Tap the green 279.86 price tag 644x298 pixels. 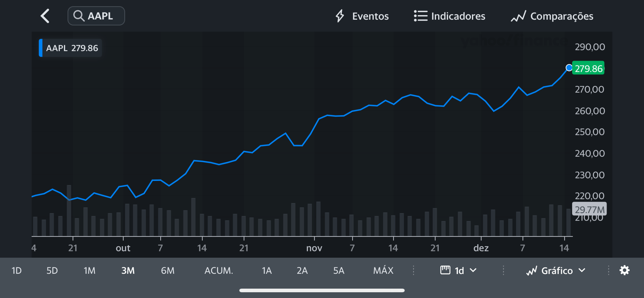[588, 68]
